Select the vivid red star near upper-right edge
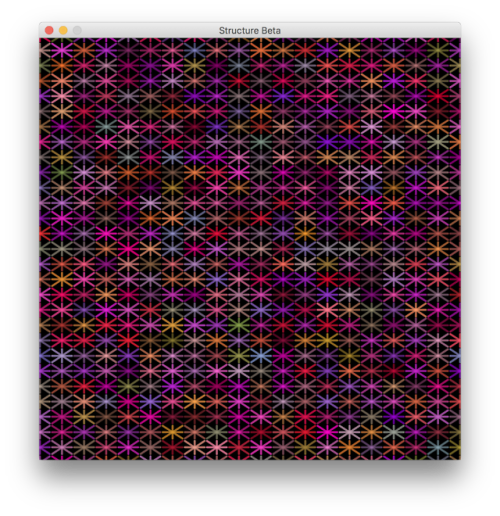The width and height of the screenshot is (500, 516). coord(438,96)
